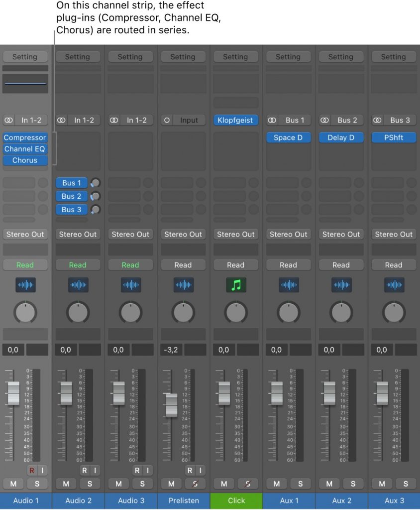This screenshot has width=420, height=510.
Task: Toggle stereo format icon on Audio 2 input
Action: [x=61, y=120]
